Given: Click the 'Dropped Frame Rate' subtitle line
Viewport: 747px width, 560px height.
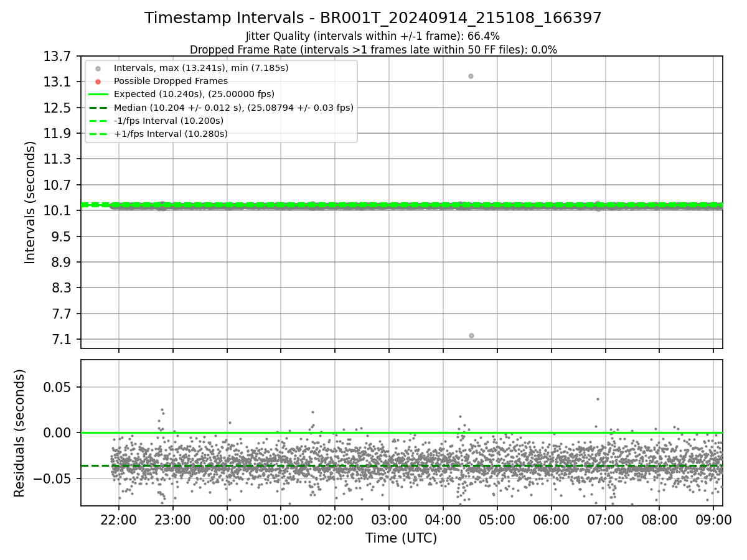Looking at the screenshot, I should coord(373,50).
